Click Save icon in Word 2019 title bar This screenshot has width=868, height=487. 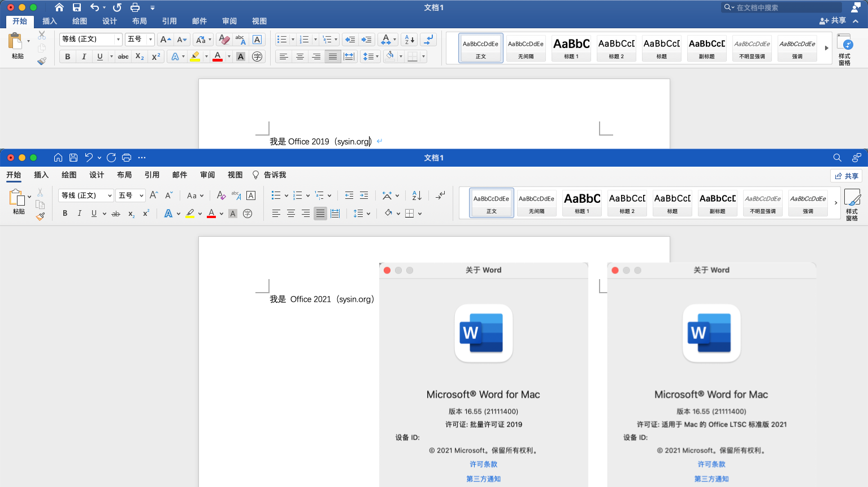pos(77,7)
